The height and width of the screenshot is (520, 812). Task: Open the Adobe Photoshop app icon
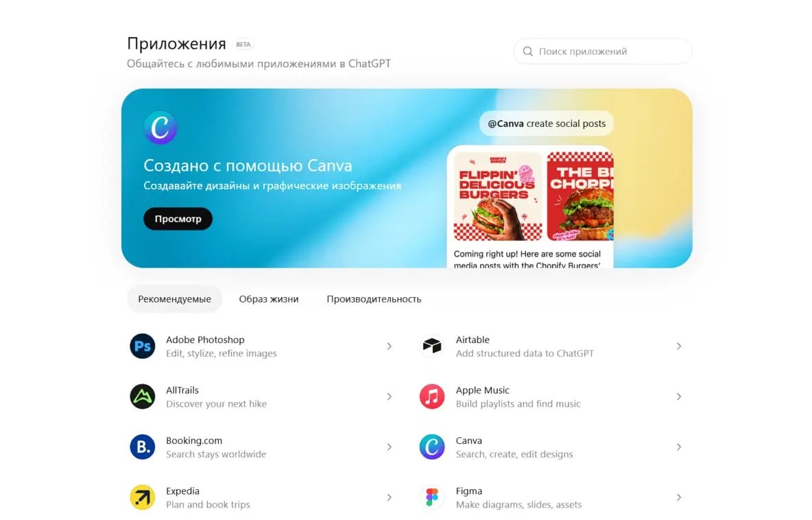click(x=143, y=346)
